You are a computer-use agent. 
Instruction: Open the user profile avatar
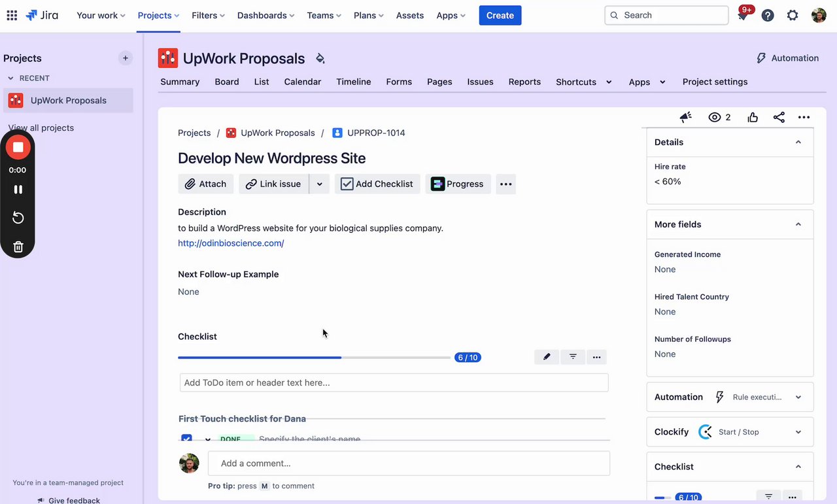click(819, 15)
